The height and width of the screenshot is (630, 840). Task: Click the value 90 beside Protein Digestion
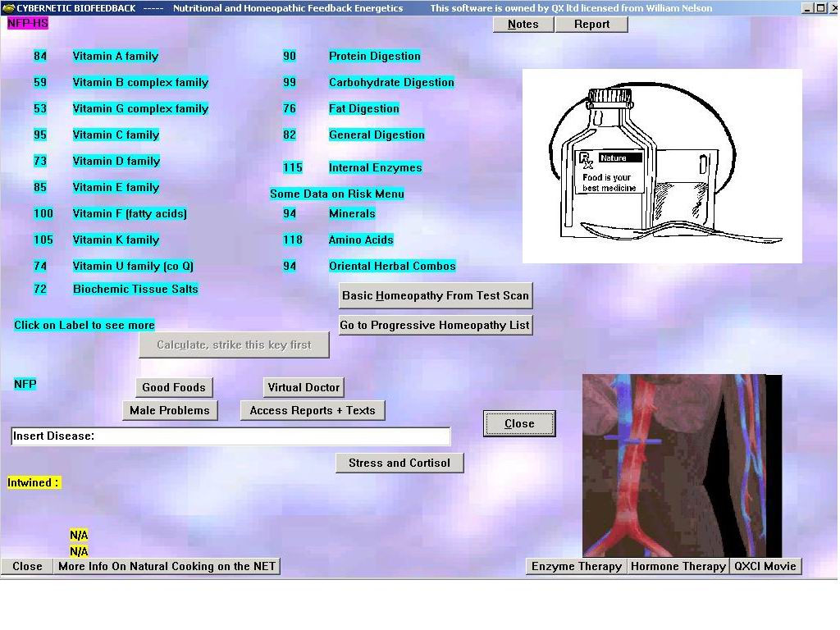coord(290,57)
